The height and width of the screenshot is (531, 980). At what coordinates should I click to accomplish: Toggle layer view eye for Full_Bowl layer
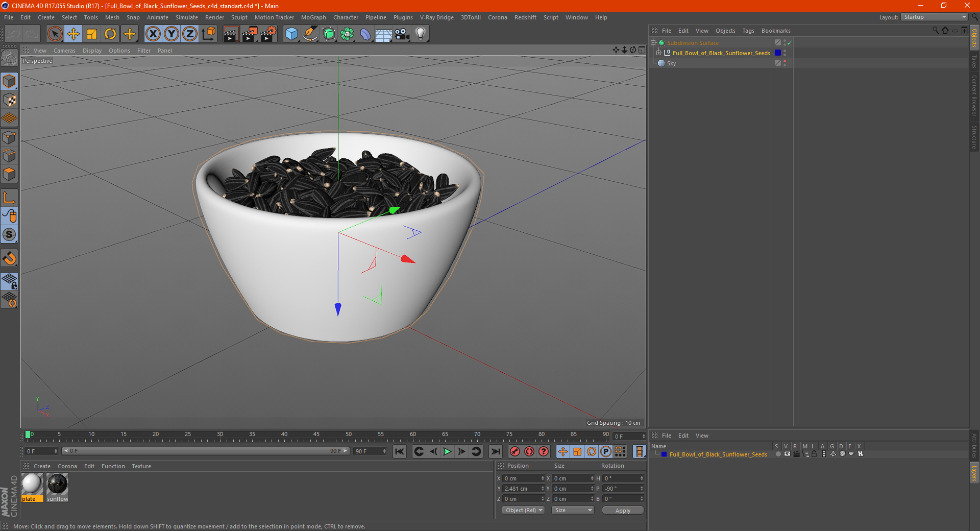tap(787, 454)
